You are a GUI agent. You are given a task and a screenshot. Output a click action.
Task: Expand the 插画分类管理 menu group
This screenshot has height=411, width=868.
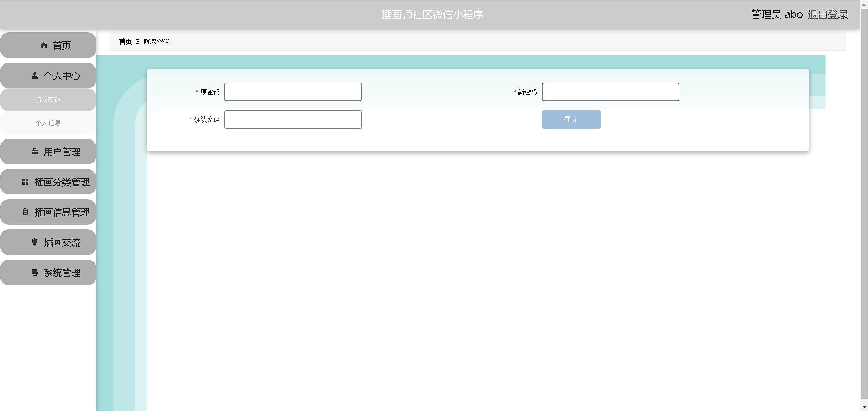[62, 182]
